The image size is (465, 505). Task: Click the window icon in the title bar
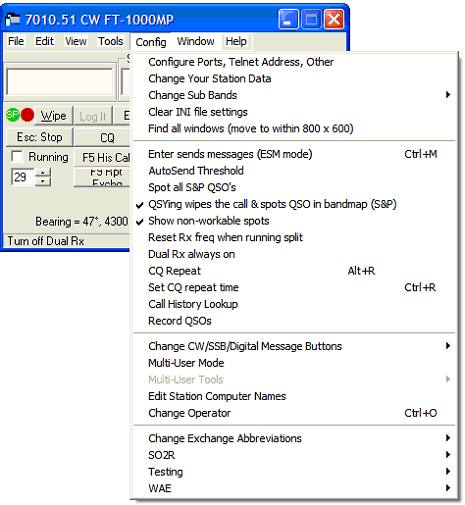click(13, 19)
